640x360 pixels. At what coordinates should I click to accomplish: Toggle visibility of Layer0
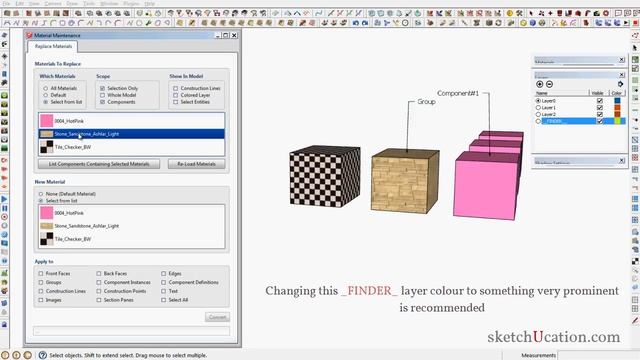pyautogui.click(x=600, y=100)
